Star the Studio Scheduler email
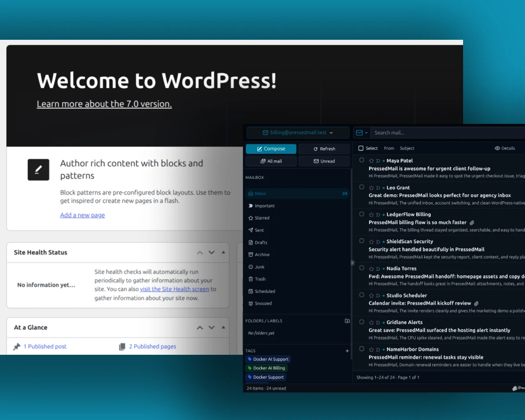Screen dimensions: 525x420 tap(371, 295)
